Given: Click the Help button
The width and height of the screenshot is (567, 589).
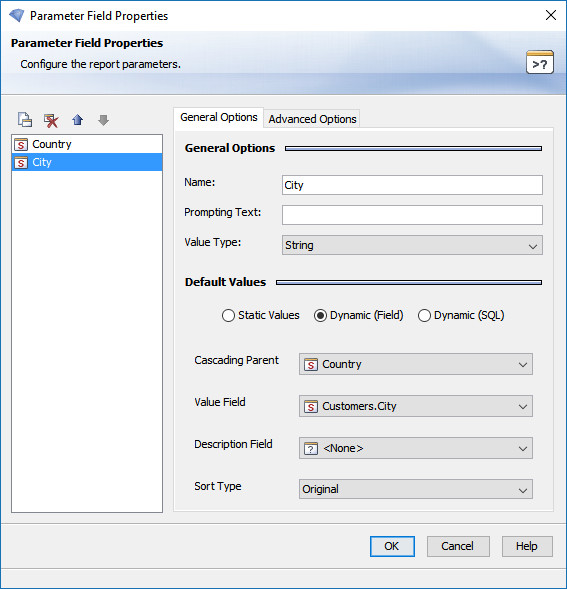Looking at the screenshot, I should click(x=527, y=546).
